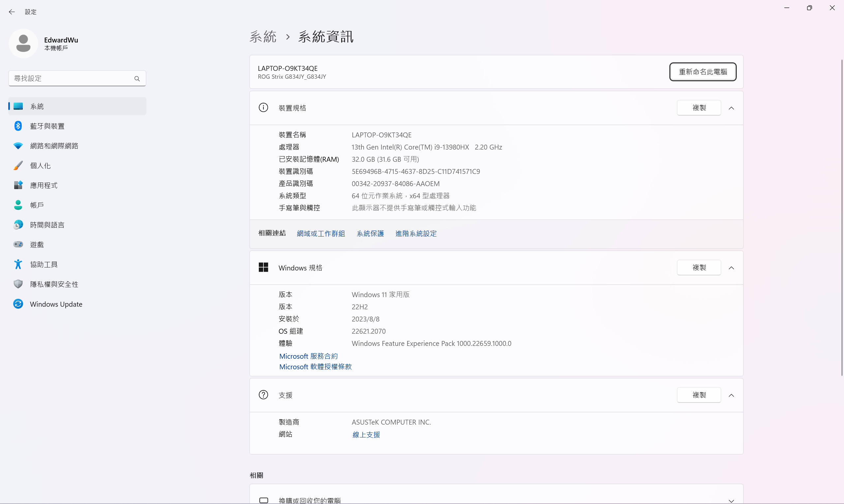
Task: Select 帳戶 in the sidebar menu
Action: coord(37,205)
